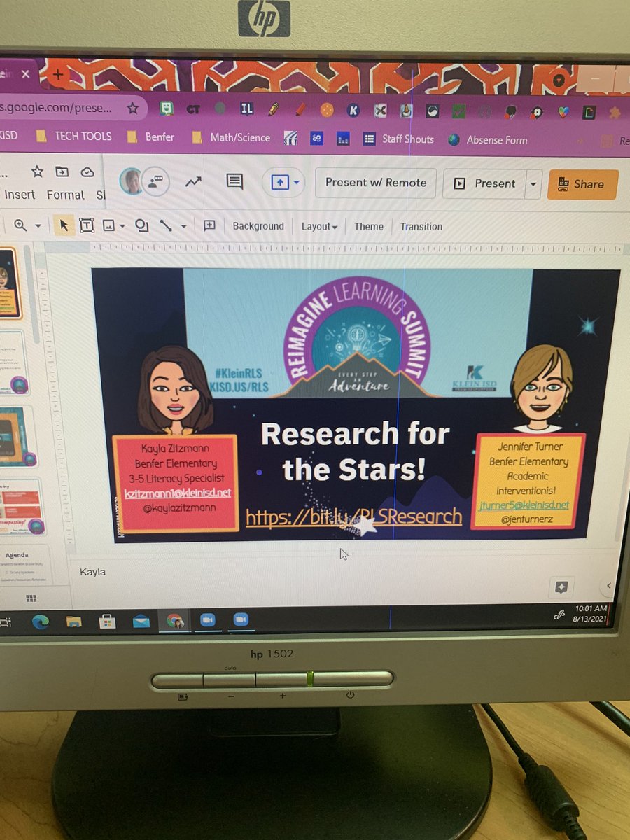This screenshot has width=630, height=840.
Task: Click the first Zoom icon on taskbar
Action: click(207, 620)
